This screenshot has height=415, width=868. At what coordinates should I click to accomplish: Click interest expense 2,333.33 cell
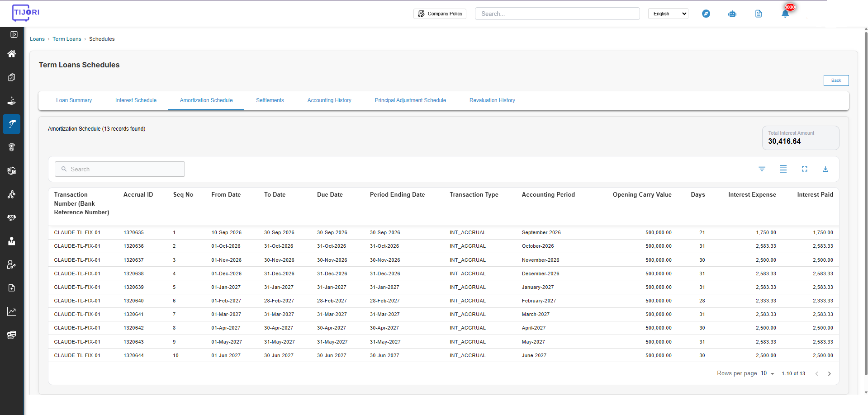coord(766,301)
